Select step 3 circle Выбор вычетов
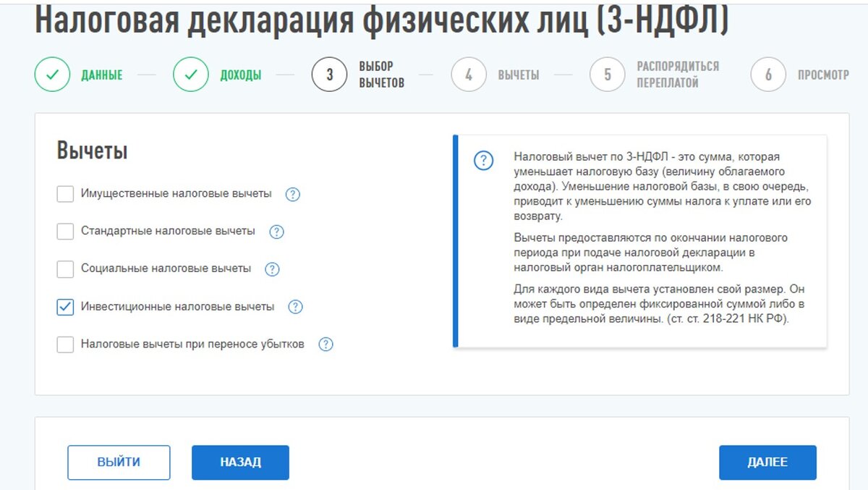868x490 pixels. [x=330, y=75]
